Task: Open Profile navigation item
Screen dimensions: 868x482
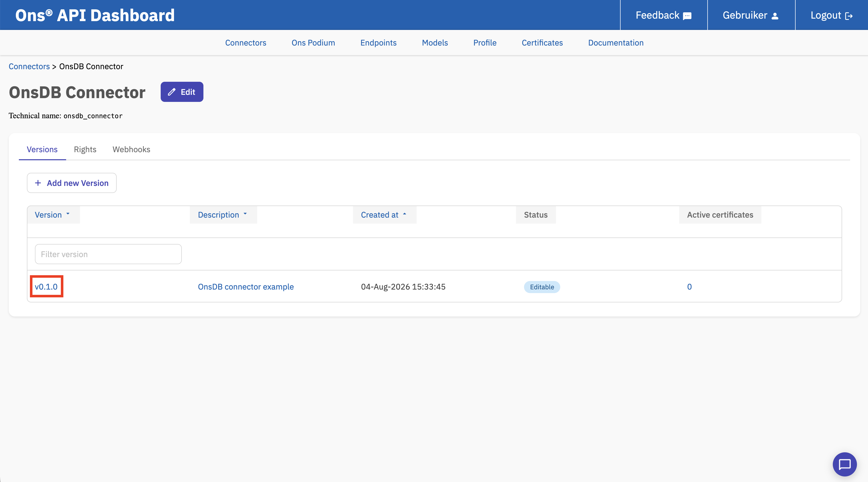Action: click(485, 43)
